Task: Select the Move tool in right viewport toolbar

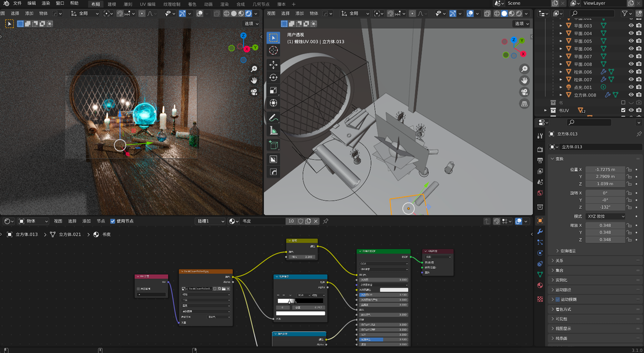Action: pyautogui.click(x=273, y=65)
